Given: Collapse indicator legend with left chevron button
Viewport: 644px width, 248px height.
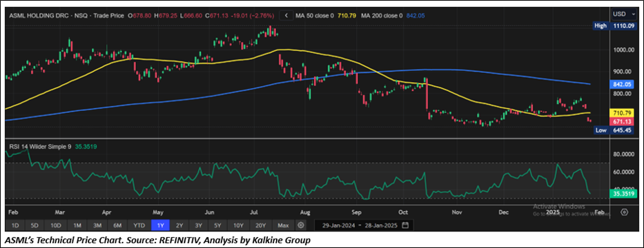Looking at the screenshot, I should point(286,16).
